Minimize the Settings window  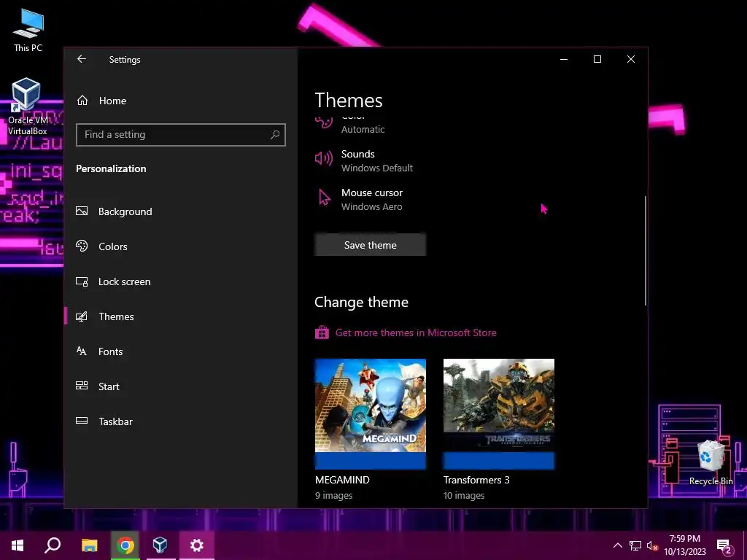[564, 59]
